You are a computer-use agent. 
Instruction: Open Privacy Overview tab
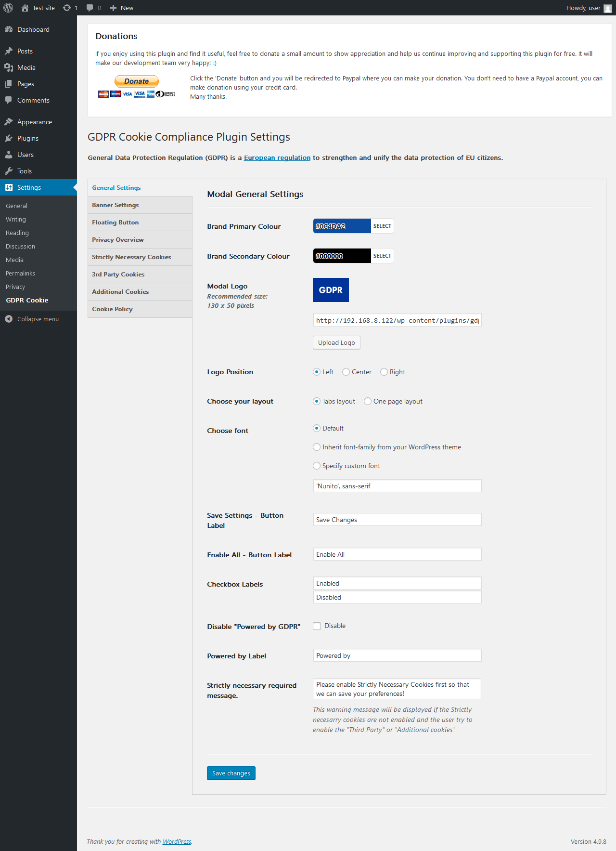pyautogui.click(x=140, y=240)
